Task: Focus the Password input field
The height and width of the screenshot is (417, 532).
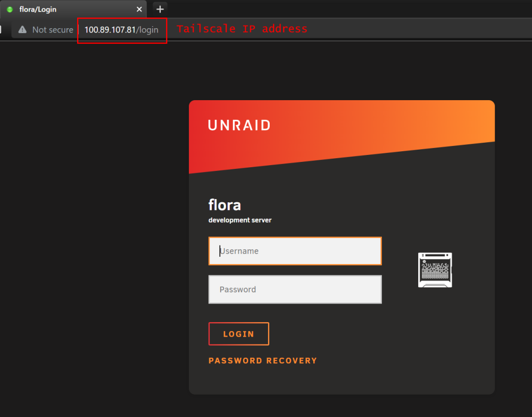Action: pyautogui.click(x=295, y=289)
